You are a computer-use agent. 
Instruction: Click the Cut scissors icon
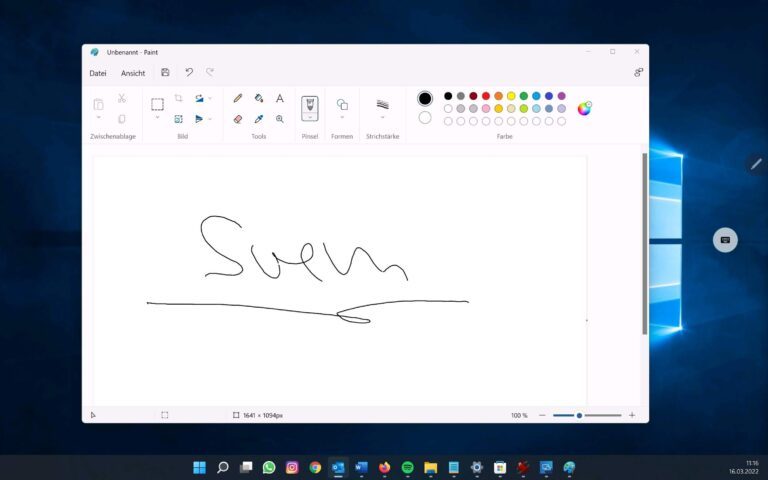(121, 98)
